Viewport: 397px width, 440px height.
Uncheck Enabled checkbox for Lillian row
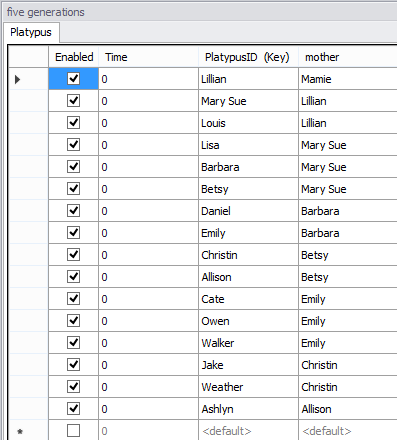tap(73, 79)
